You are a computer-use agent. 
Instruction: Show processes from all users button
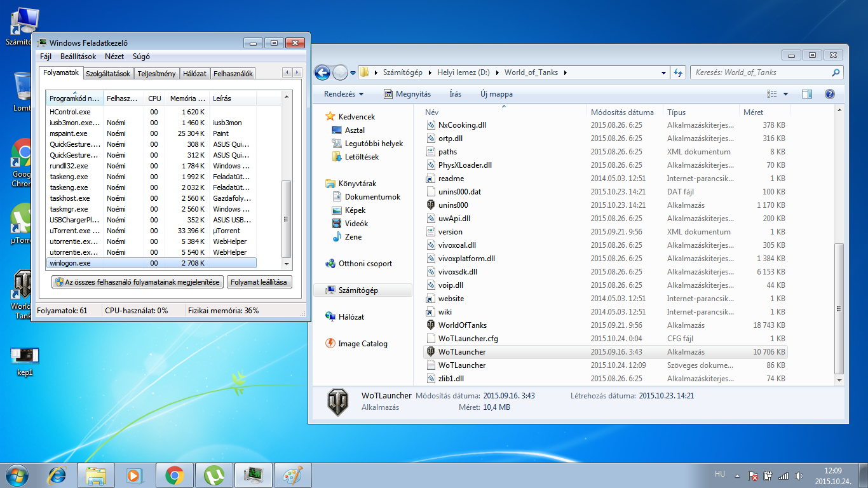pyautogui.click(x=137, y=282)
